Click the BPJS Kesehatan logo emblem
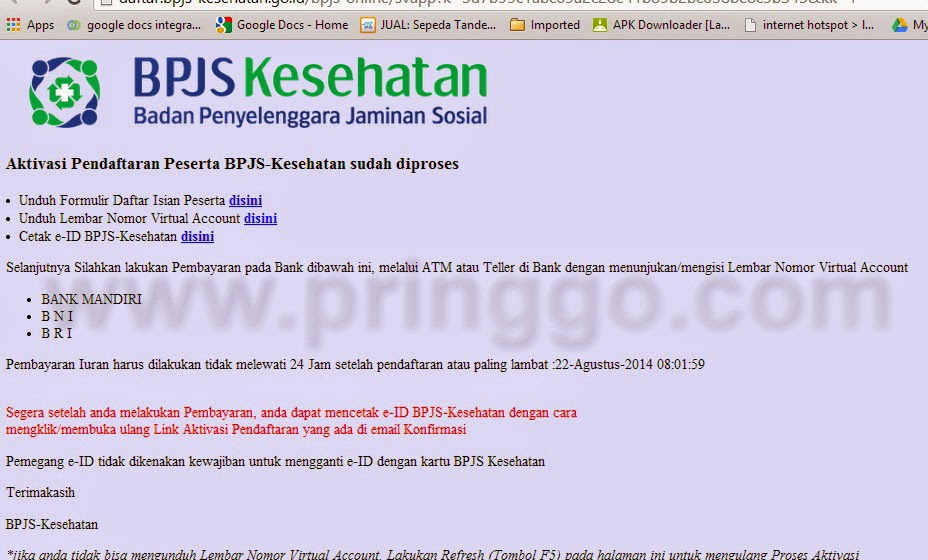This screenshot has height=560, width=928. (65, 92)
